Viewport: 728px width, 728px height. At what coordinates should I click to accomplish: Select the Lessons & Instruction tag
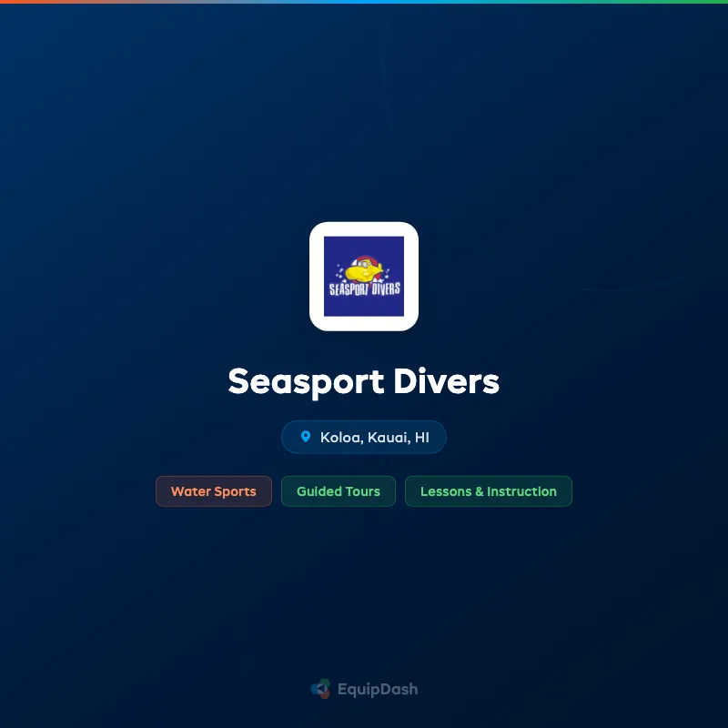(x=489, y=491)
